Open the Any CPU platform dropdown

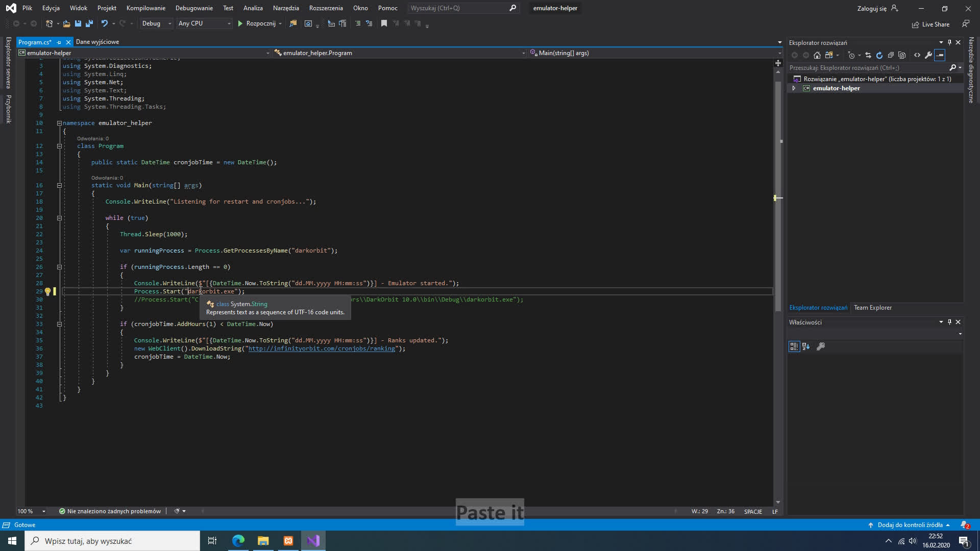click(x=204, y=23)
